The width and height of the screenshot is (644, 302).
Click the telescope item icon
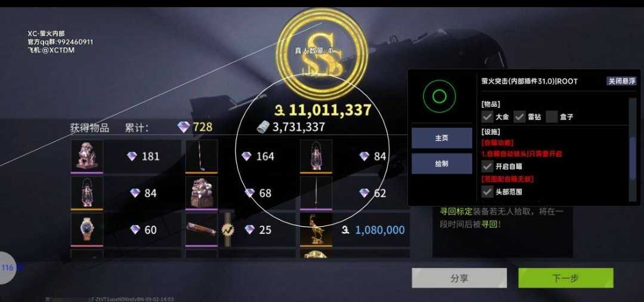click(x=202, y=229)
